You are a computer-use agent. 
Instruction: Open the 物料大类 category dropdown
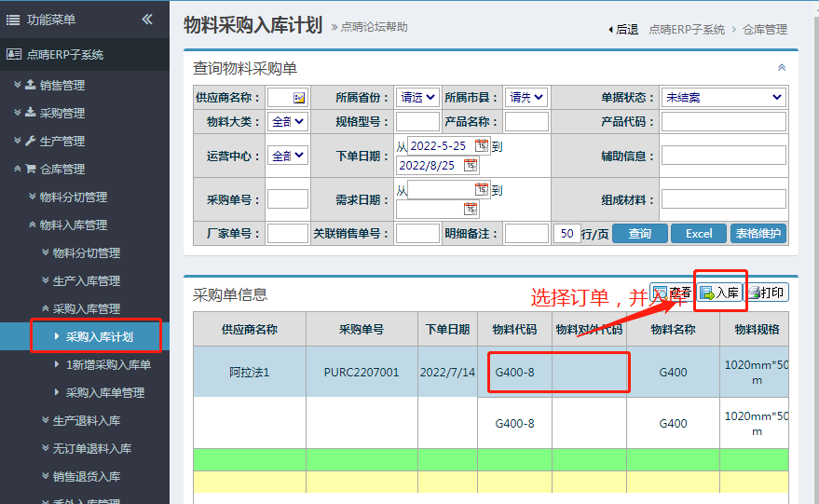[287, 121]
